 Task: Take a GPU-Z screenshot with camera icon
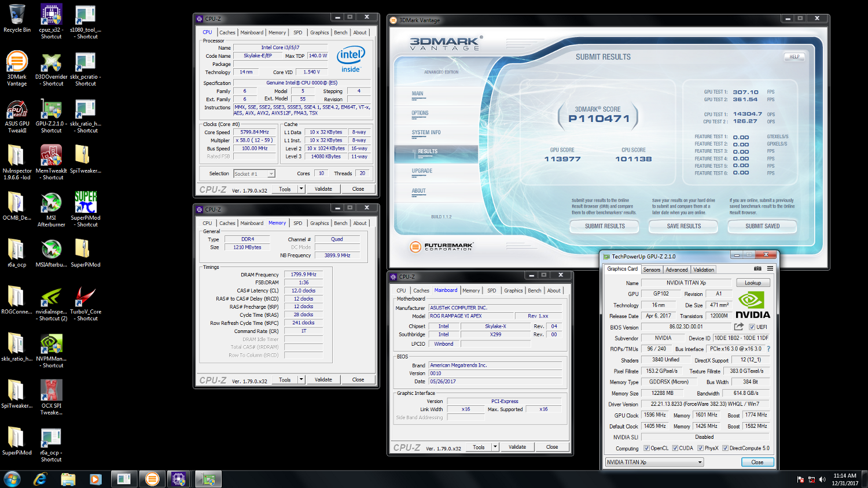pyautogui.click(x=757, y=269)
